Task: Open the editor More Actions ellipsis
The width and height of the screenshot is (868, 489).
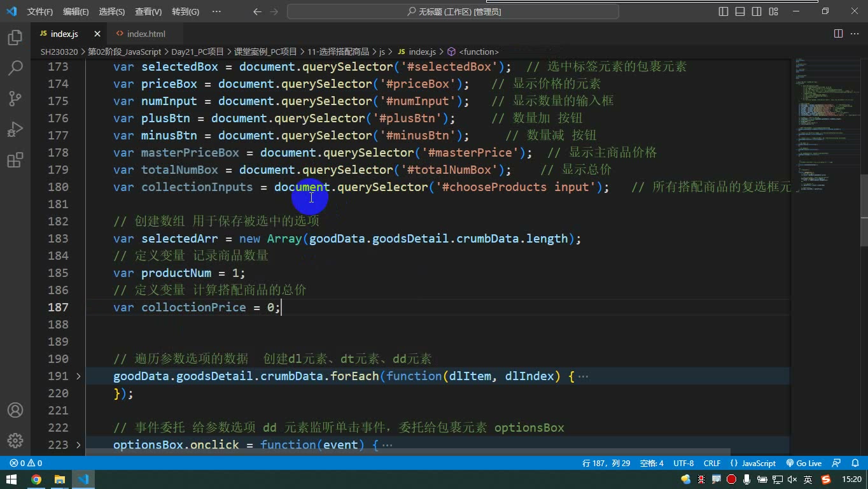Action: (x=855, y=34)
